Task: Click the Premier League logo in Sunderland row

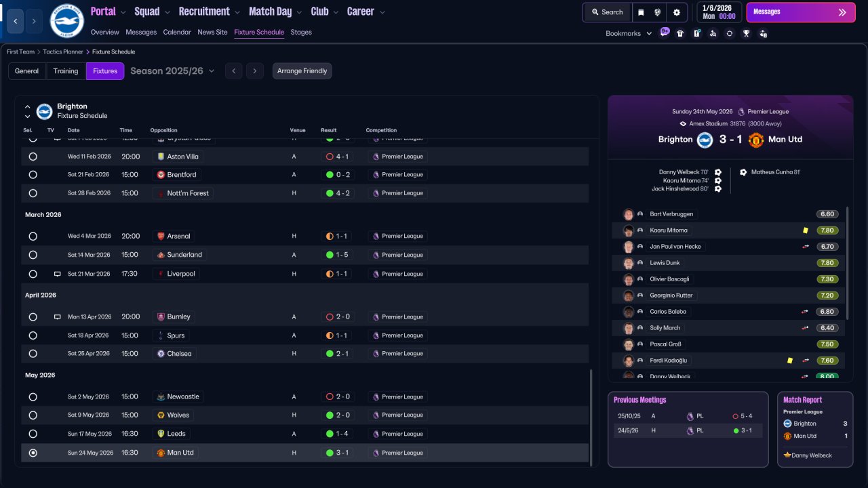Action: (x=375, y=255)
